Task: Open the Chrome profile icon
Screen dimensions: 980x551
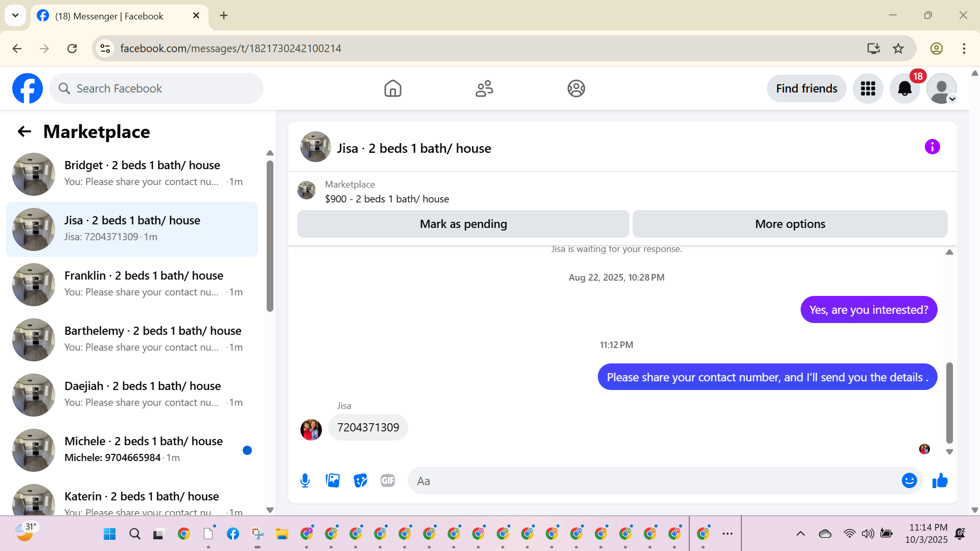Action: click(x=936, y=49)
